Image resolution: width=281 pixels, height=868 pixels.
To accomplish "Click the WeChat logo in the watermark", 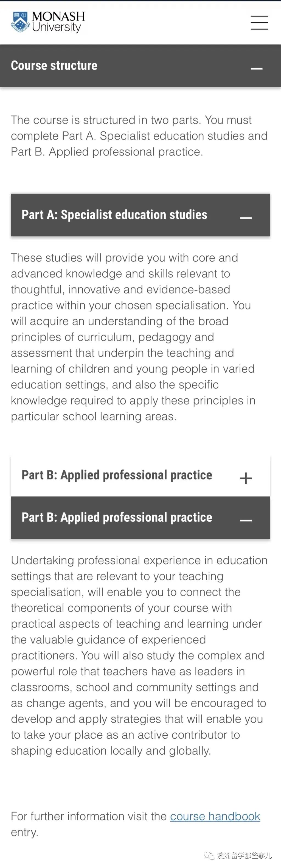I will pos(209,855).
